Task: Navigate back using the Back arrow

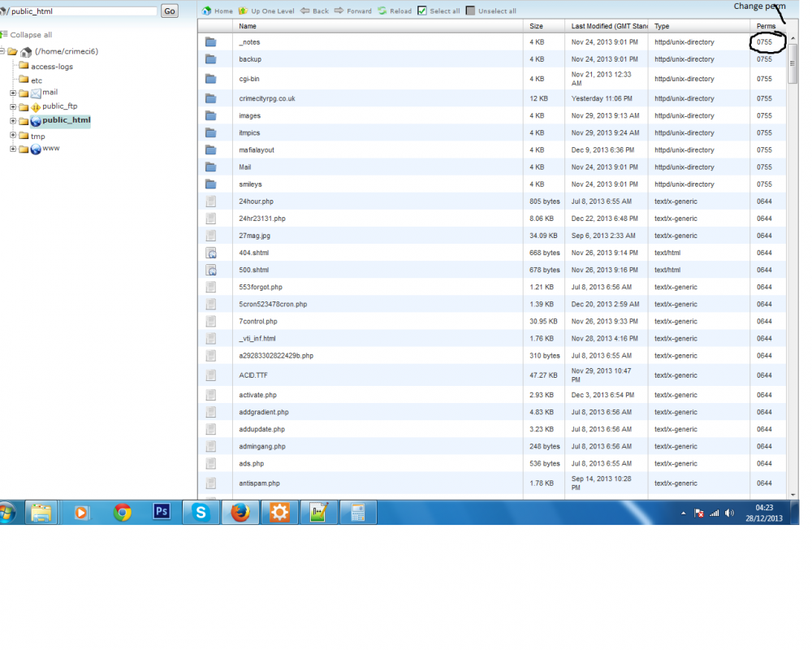Action: (305, 11)
